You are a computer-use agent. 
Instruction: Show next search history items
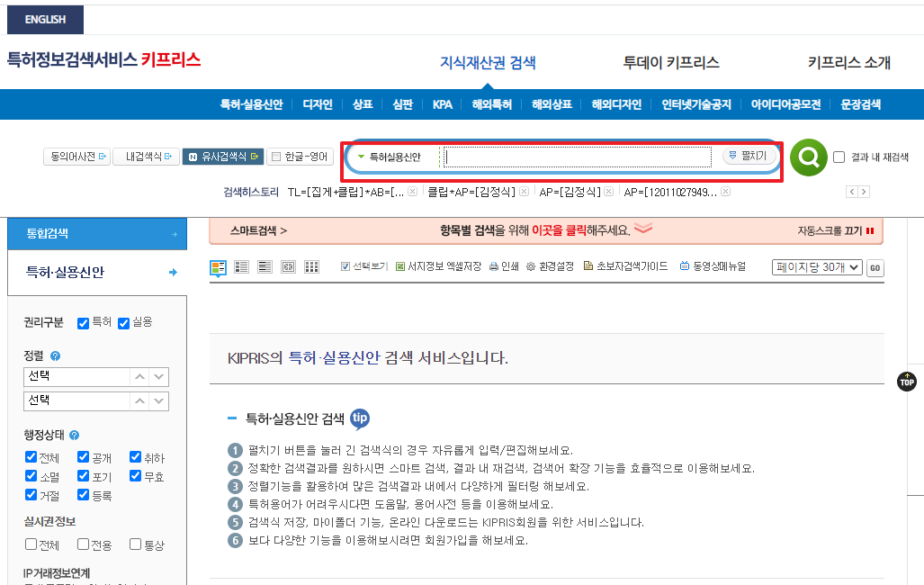point(864,192)
